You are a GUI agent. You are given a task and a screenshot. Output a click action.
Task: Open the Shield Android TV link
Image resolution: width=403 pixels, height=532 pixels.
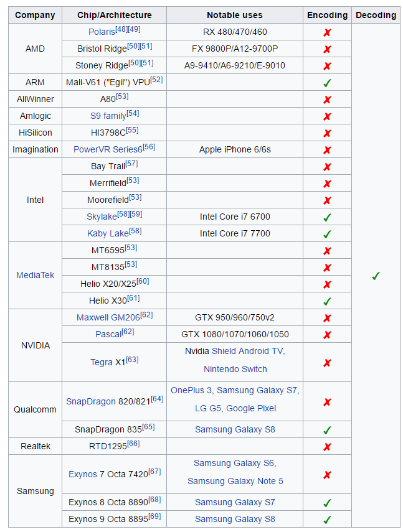(247, 351)
